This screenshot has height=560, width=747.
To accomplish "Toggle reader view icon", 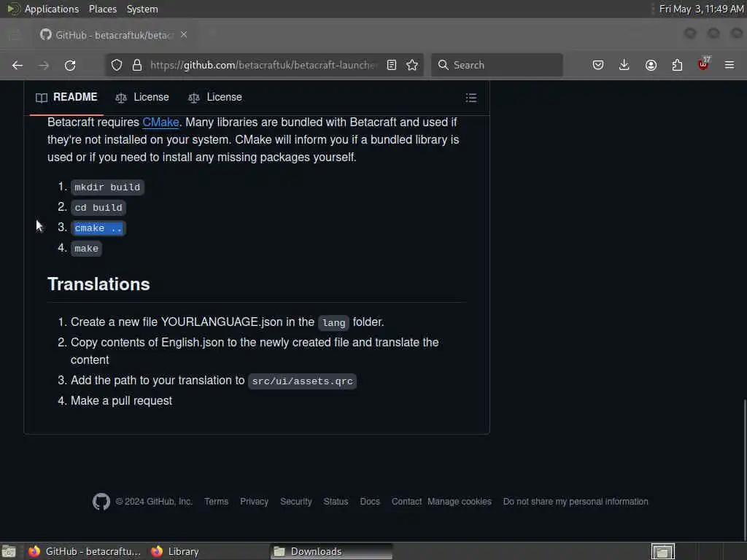I will 392,65.
